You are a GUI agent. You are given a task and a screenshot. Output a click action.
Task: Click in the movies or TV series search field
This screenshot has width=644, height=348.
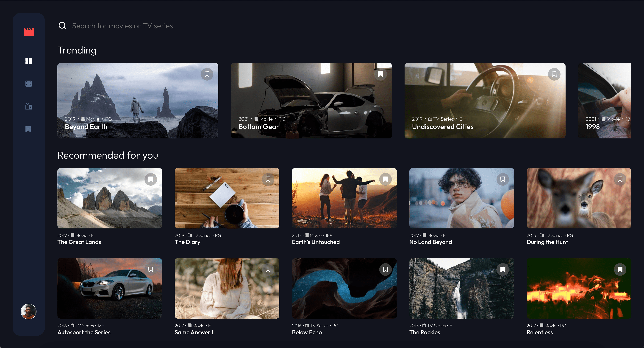pos(122,26)
